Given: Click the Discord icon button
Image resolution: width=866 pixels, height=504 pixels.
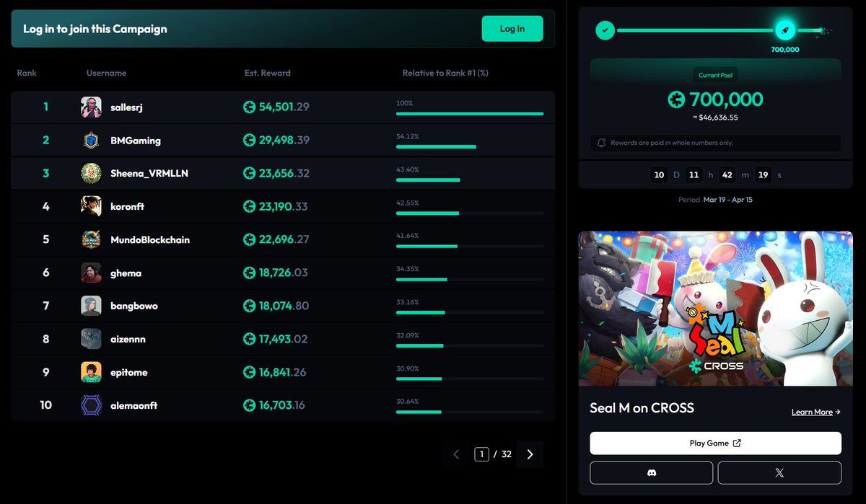Looking at the screenshot, I should click(651, 473).
